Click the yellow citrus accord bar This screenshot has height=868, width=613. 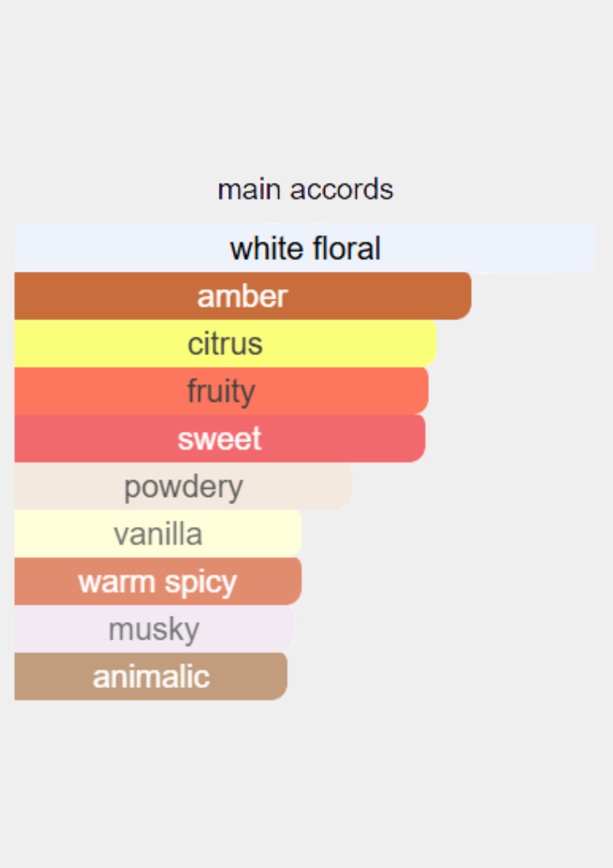[x=225, y=344]
